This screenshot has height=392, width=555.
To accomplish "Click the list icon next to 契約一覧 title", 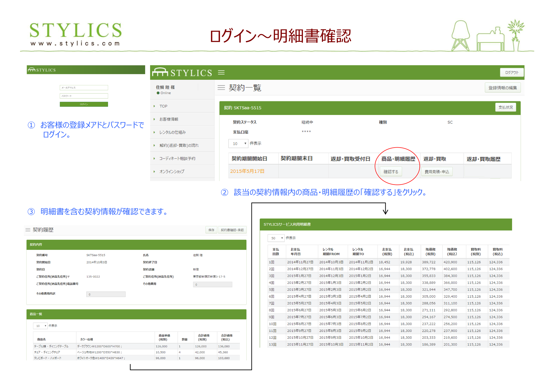I will (221, 88).
